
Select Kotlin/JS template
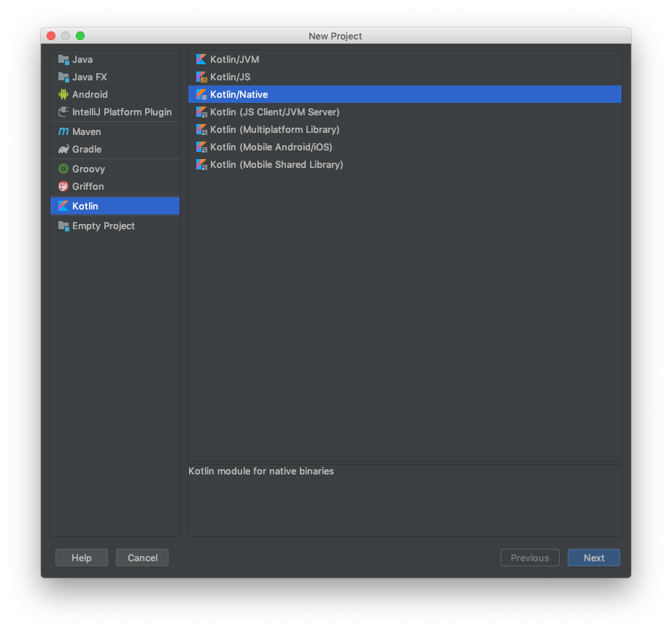coord(404,77)
